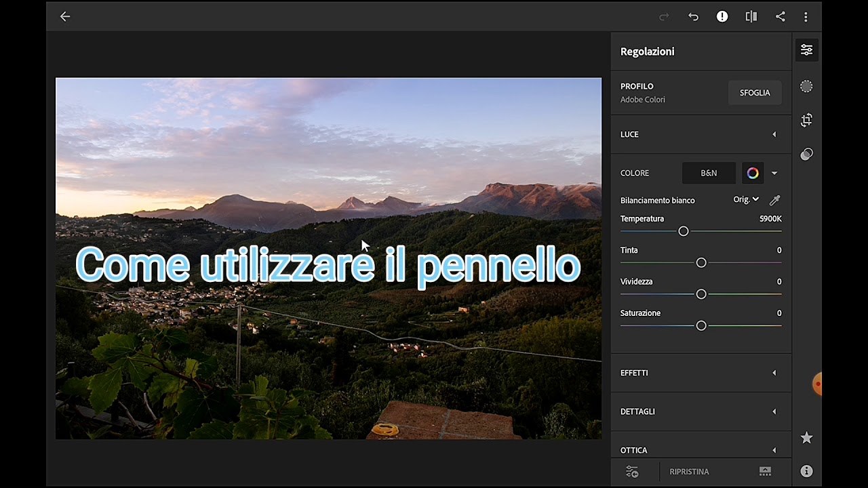Click RIPRISTINA to reset edits

pos(689,472)
